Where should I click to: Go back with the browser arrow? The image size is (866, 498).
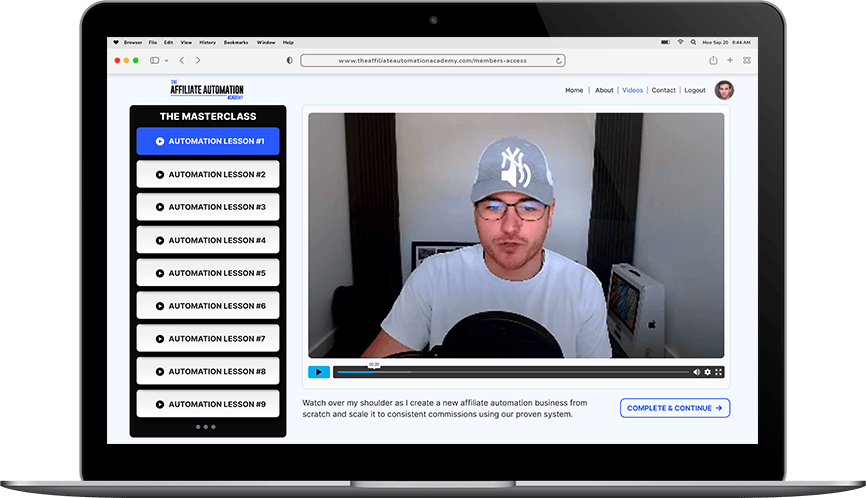(181, 60)
